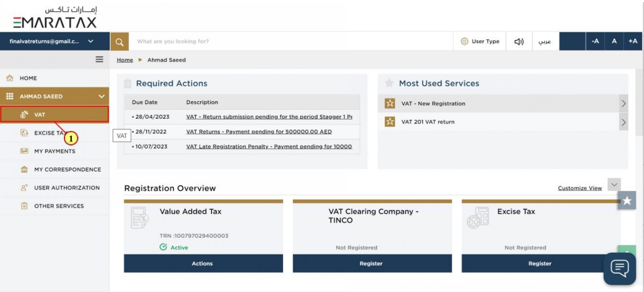Open VAT Return submission pending link

point(269,117)
